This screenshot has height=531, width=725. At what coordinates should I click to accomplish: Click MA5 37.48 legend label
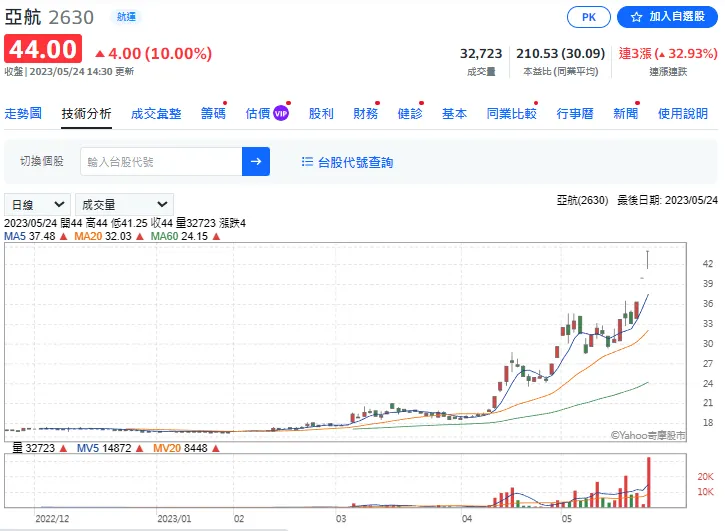coord(30,236)
